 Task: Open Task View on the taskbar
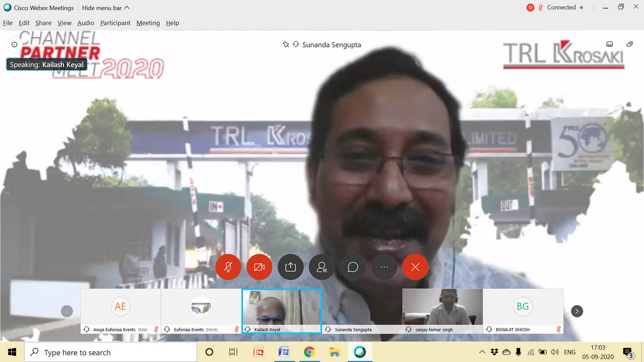233,352
